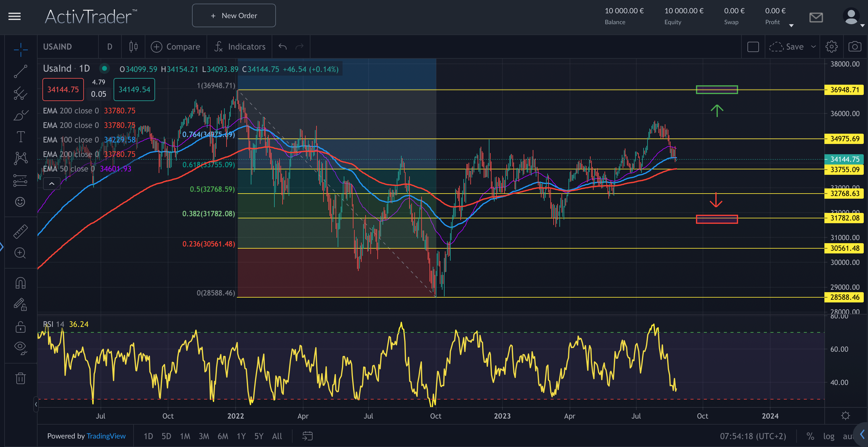Image resolution: width=868 pixels, height=447 pixels.
Task: Click the New Order button
Action: pos(234,15)
